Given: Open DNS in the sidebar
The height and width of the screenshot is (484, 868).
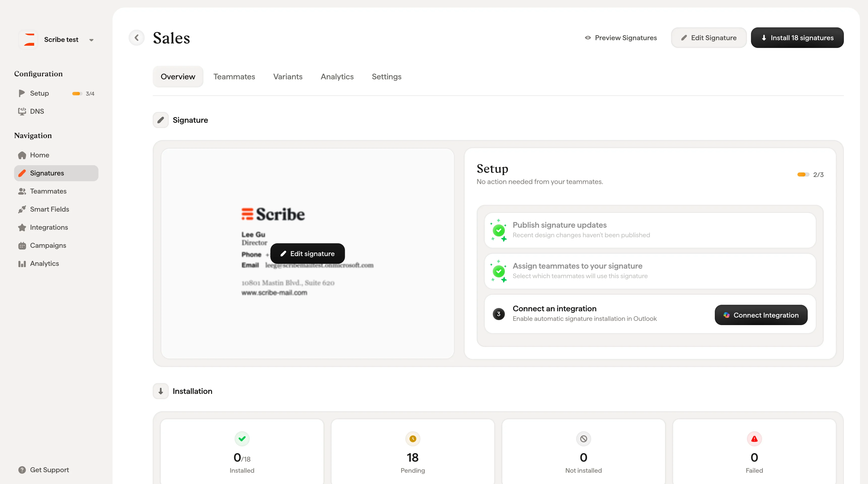Looking at the screenshot, I should pos(56,111).
